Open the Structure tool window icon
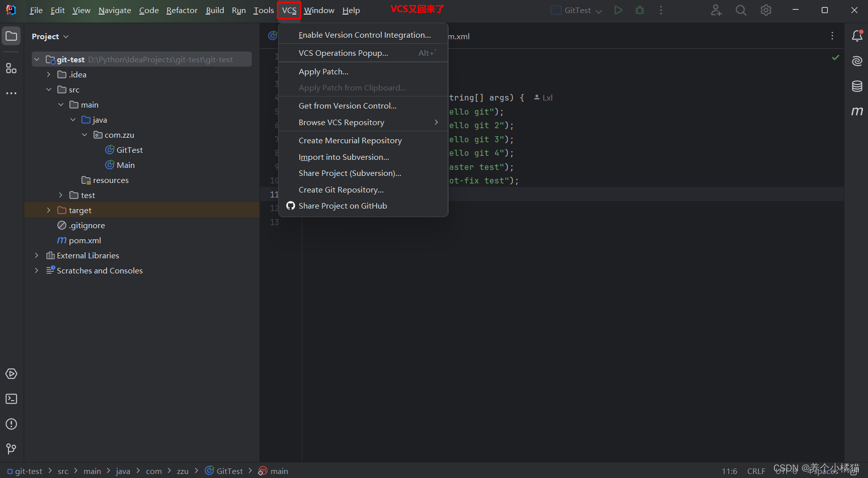The image size is (868, 478). 11,68
